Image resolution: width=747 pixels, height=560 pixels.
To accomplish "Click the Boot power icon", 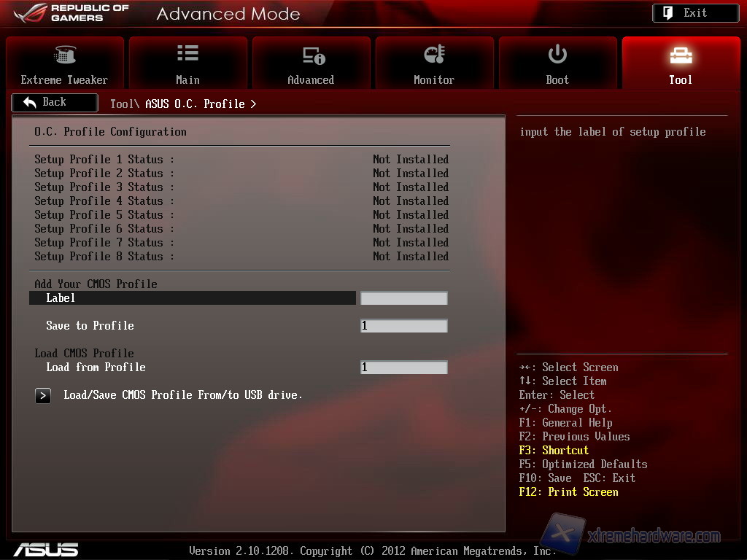I will click(557, 54).
